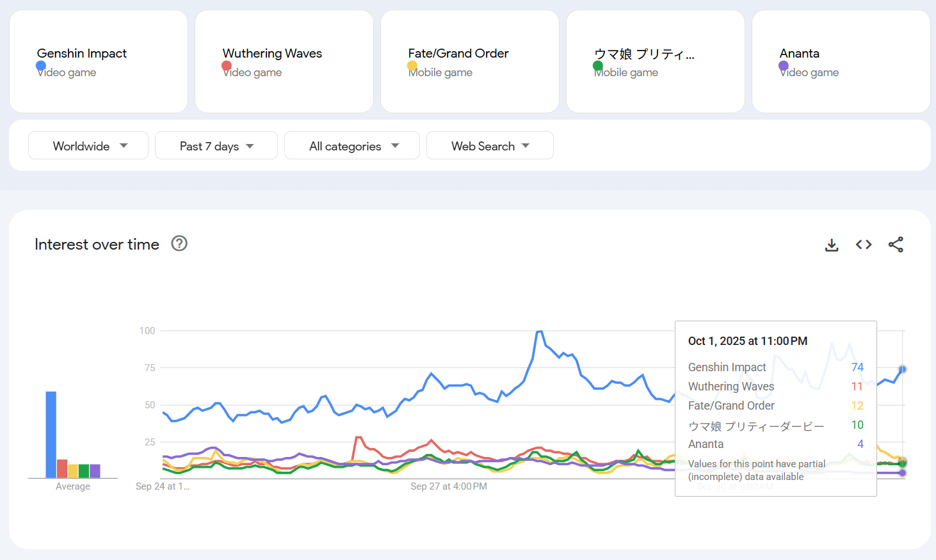The image size is (936, 560).
Task: Open the Worldwide region dropdown
Action: tap(88, 146)
